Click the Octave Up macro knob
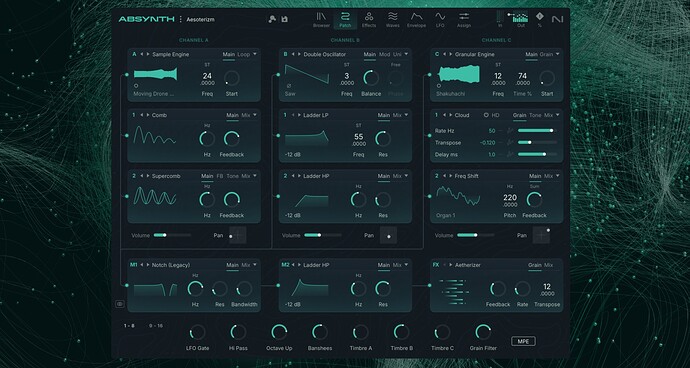Screen dimensions: 690x368 [x=279, y=332]
